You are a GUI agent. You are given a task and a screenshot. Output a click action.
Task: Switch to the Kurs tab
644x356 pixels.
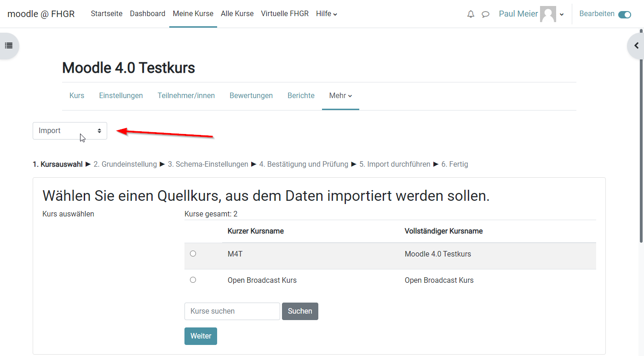click(x=77, y=96)
